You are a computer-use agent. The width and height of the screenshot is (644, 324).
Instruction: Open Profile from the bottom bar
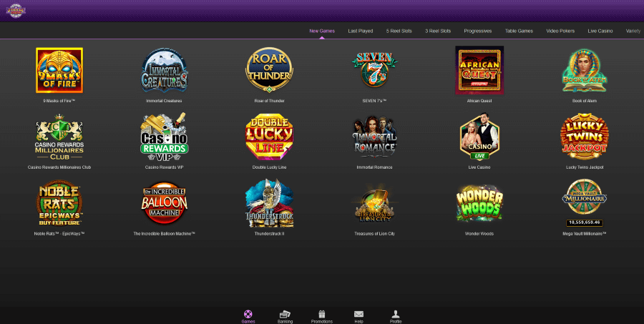click(x=396, y=317)
